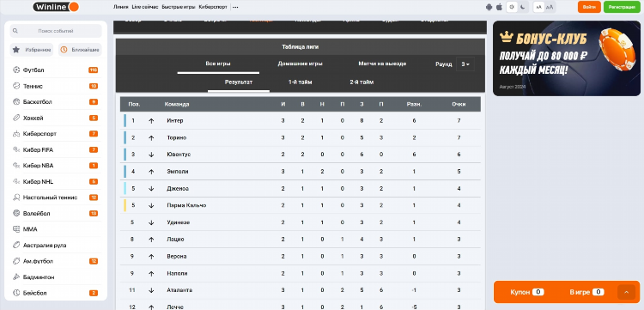Click the Войти login button
The width and height of the screenshot is (644, 310).
tap(589, 7)
